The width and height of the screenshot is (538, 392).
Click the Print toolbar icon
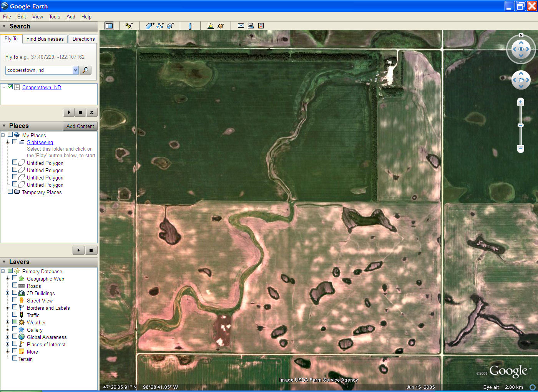coord(251,26)
